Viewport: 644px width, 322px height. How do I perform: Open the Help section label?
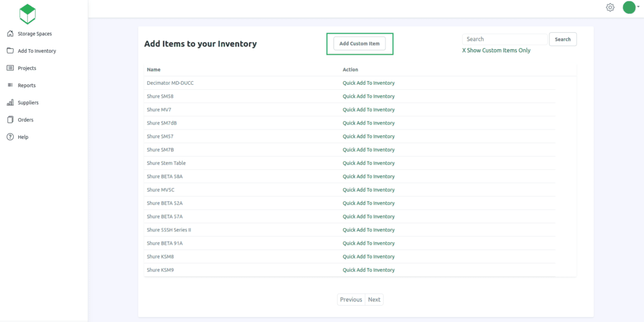(23, 137)
